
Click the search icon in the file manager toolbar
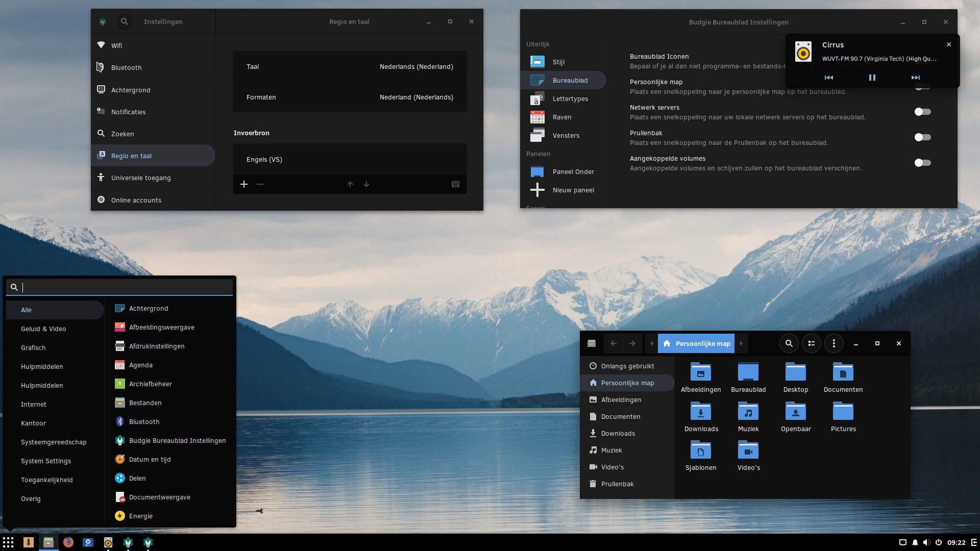coord(789,343)
